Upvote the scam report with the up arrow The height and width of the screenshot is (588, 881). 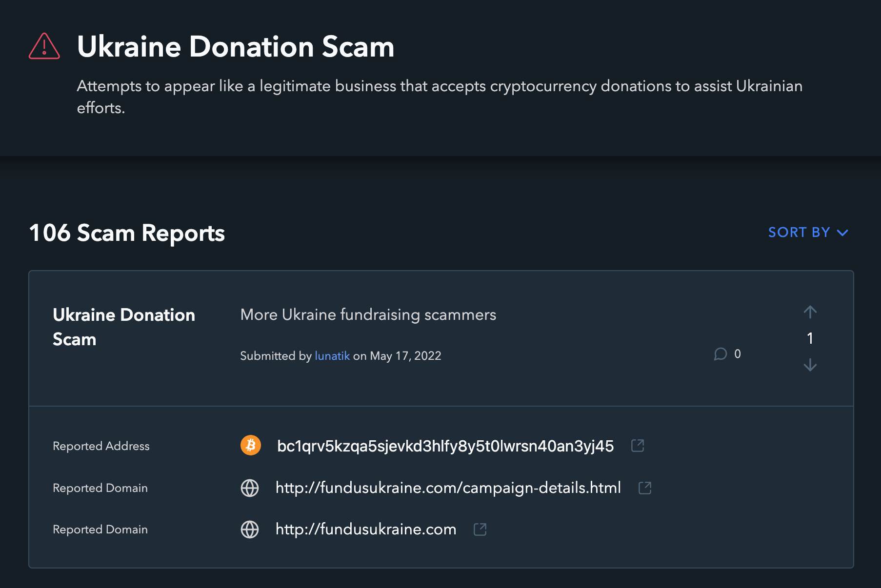810,312
